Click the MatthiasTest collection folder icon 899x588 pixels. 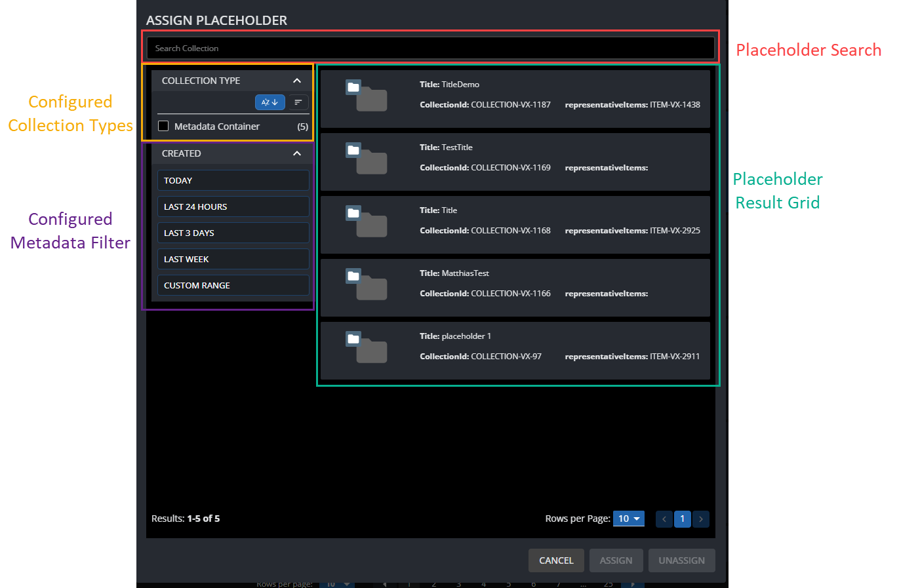click(367, 285)
